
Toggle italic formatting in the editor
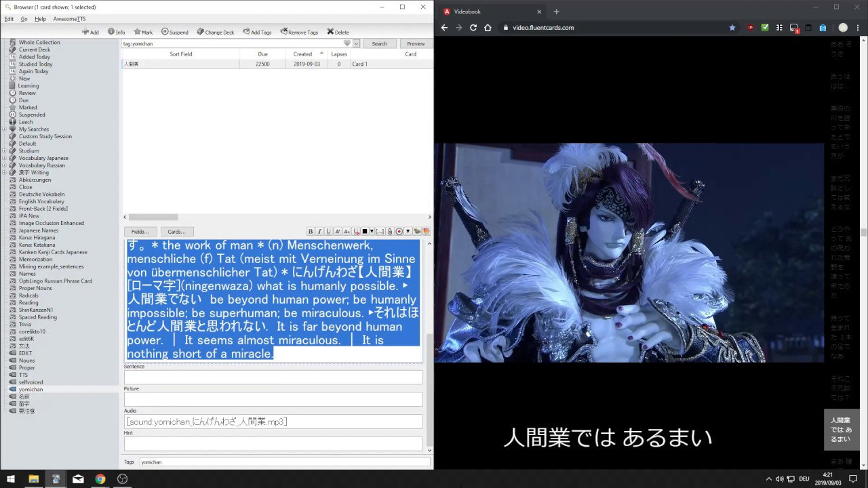click(319, 231)
